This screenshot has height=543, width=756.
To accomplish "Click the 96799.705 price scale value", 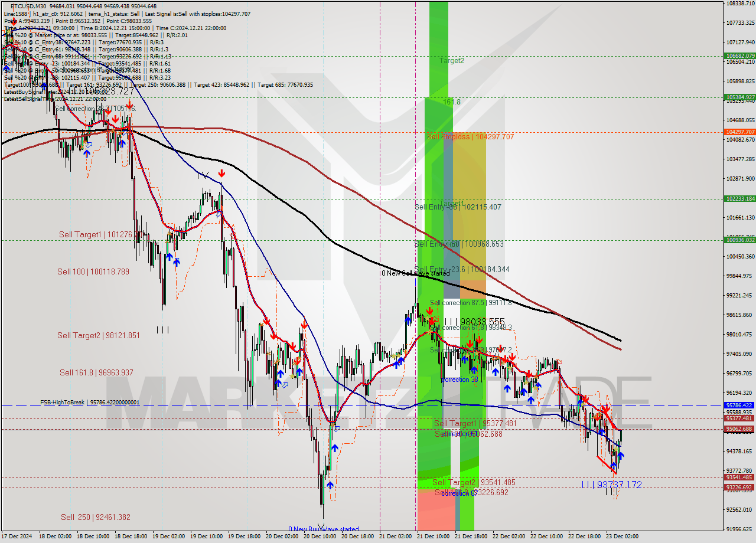I will pyautogui.click(x=739, y=373).
